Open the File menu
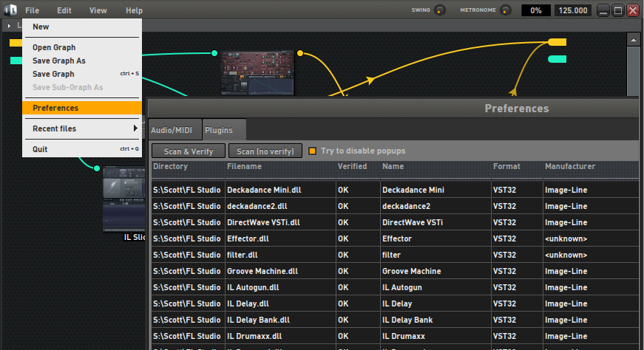Image resolution: width=644 pixels, height=350 pixels. click(x=32, y=10)
